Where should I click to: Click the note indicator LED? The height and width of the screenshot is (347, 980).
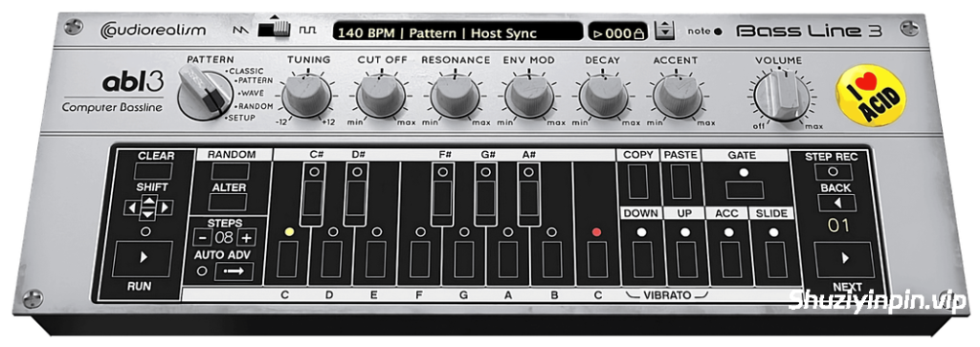click(x=717, y=32)
